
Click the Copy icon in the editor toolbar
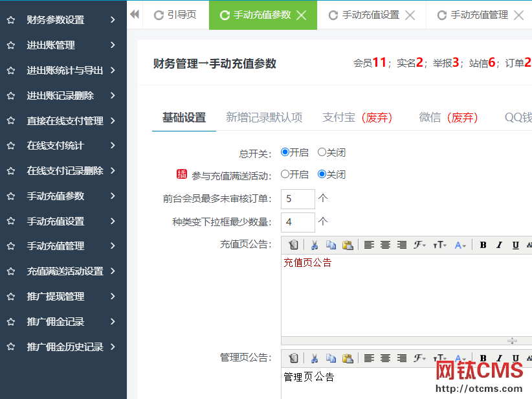pos(331,245)
